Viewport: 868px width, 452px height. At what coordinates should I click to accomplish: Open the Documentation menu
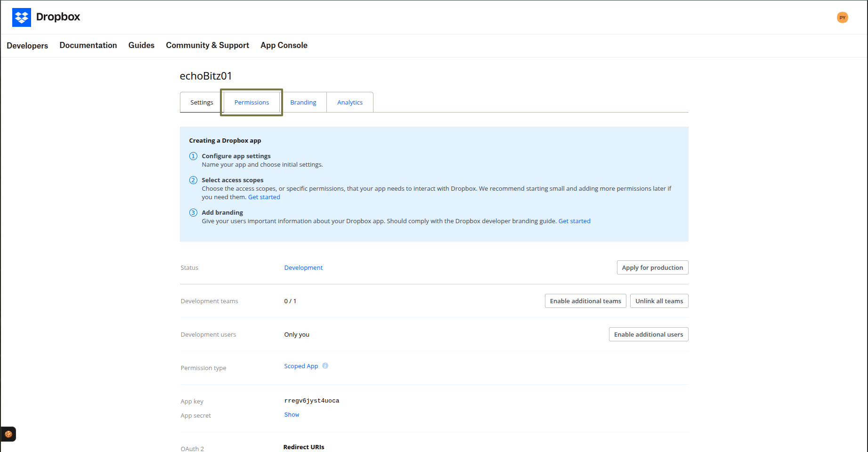[x=88, y=45]
